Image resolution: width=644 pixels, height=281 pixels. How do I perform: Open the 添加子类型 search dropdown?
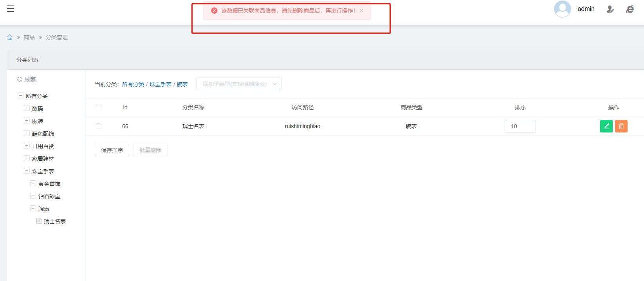click(x=239, y=84)
